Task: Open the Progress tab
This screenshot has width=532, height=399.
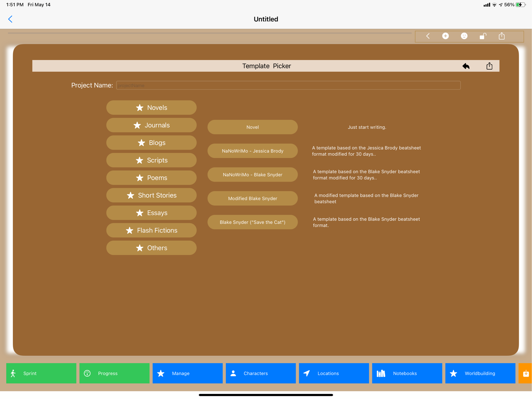Action: tap(114, 373)
